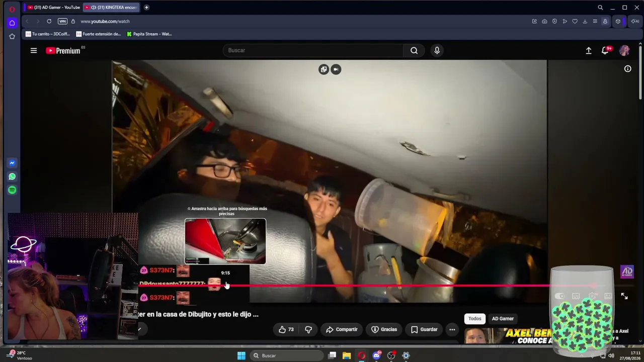
Task: Toggle autoplay switch in player
Action: [x=559, y=296]
